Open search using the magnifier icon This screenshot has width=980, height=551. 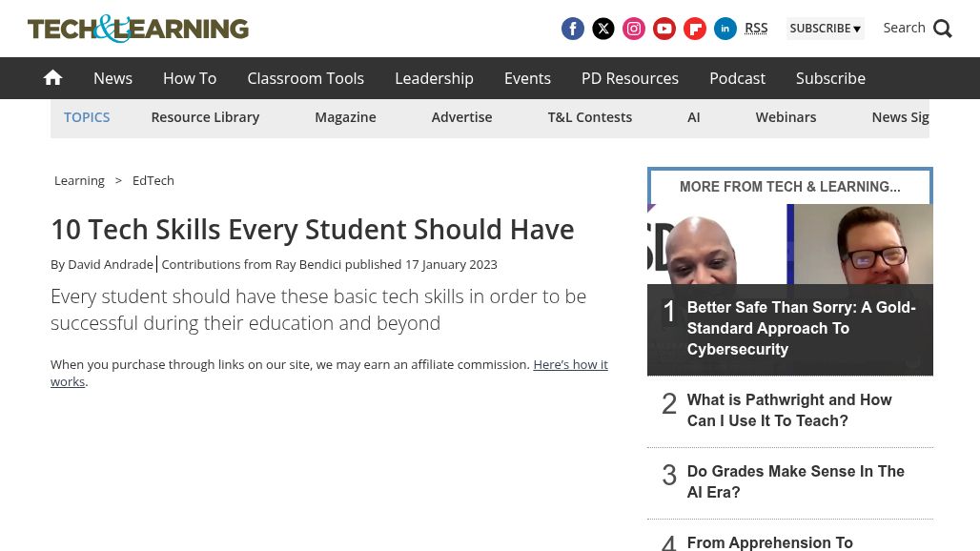(x=942, y=28)
